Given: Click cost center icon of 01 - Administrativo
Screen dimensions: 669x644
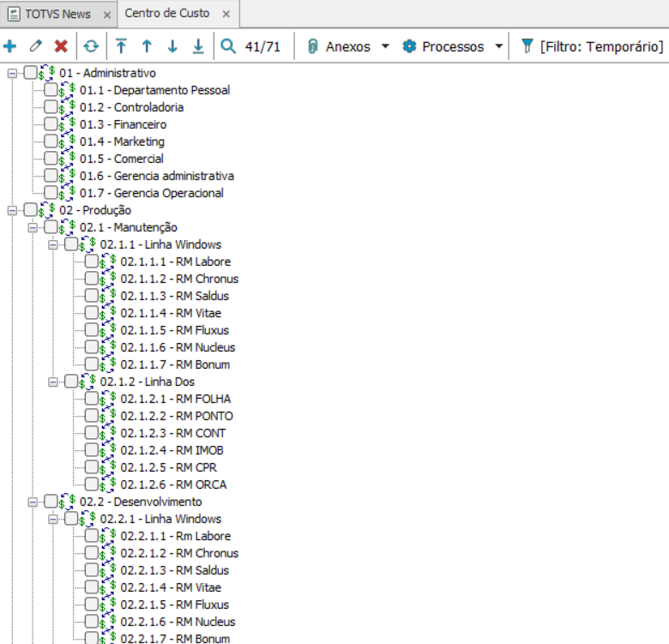Looking at the screenshot, I should [x=47, y=73].
